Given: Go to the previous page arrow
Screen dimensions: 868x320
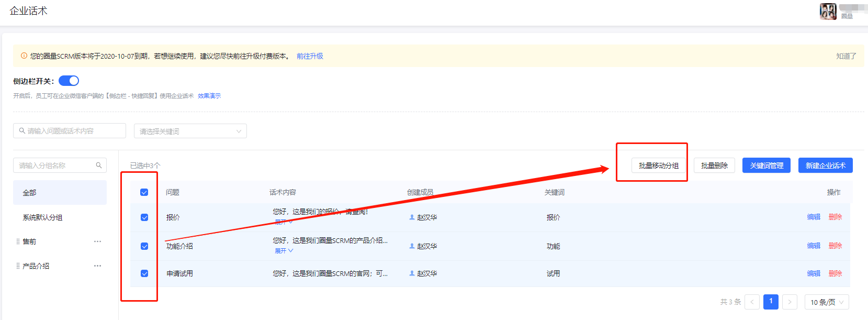Looking at the screenshot, I should coord(752,302).
